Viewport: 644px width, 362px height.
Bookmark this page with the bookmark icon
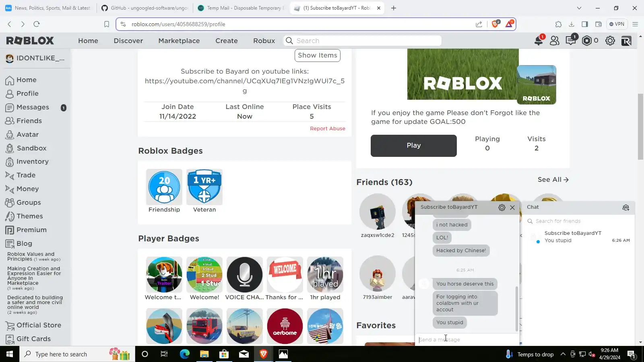106,24
